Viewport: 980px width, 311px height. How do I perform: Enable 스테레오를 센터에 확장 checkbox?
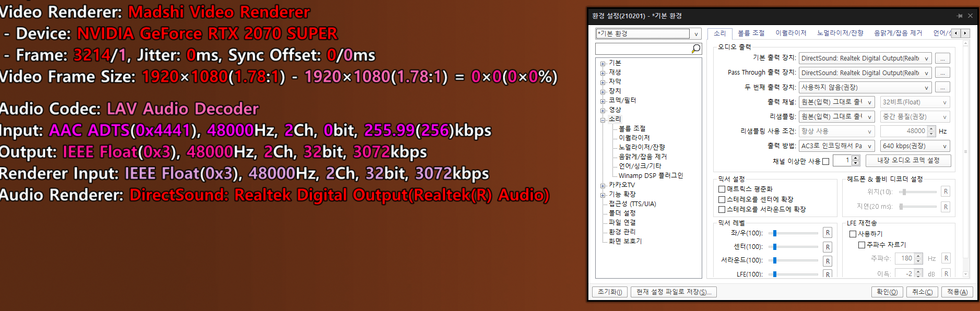[x=722, y=199]
